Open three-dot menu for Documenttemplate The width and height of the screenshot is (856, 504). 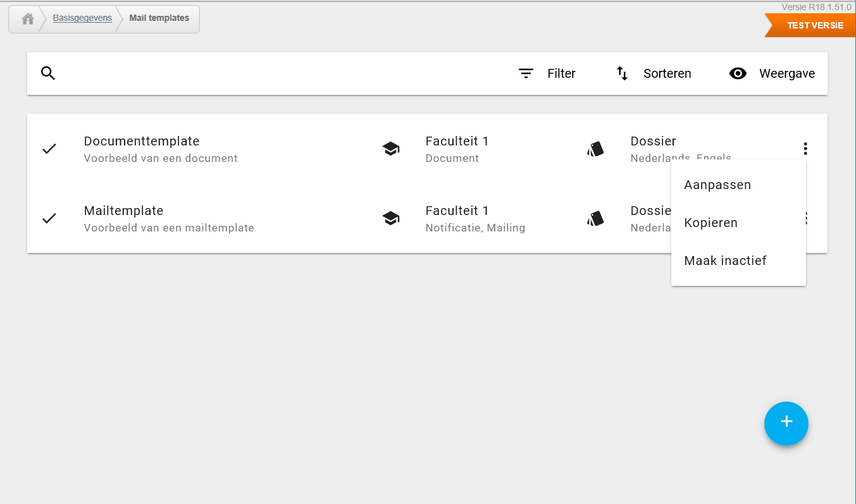point(805,149)
